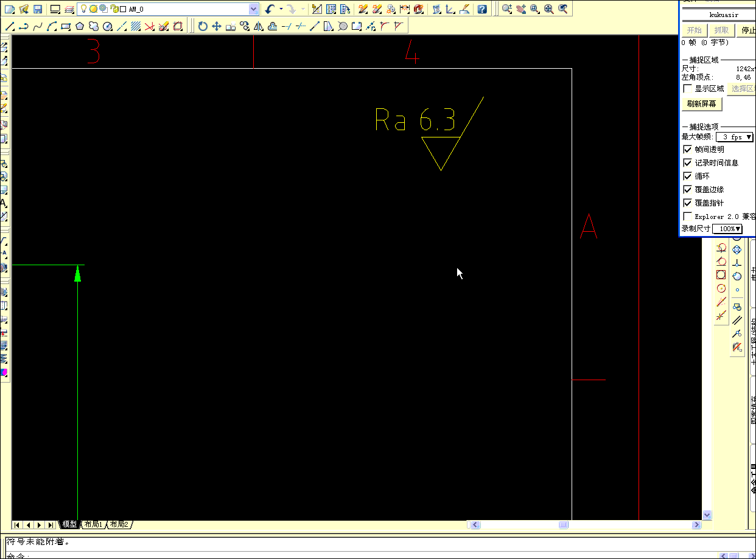The image size is (756, 559).
Task: Select the Revision cloud tool
Action: click(x=94, y=26)
